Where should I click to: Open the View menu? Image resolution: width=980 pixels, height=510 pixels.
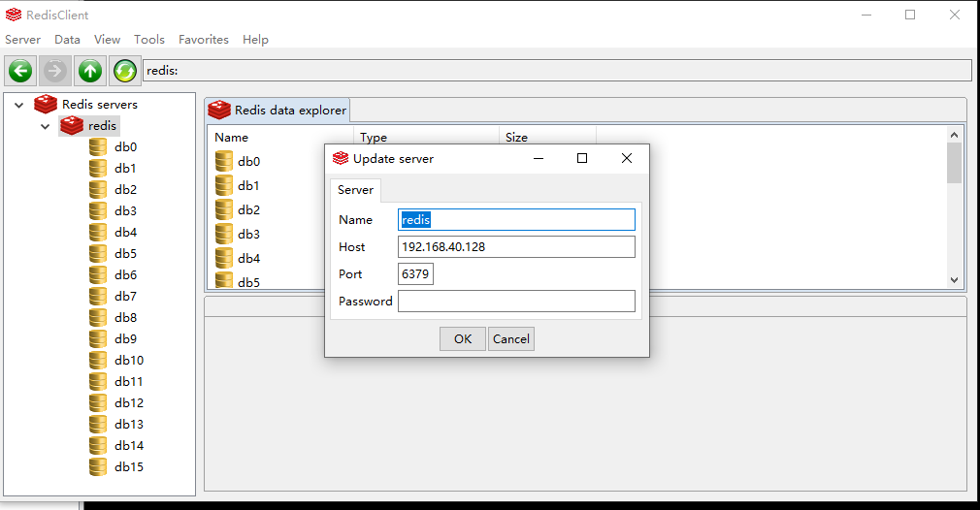pos(107,40)
